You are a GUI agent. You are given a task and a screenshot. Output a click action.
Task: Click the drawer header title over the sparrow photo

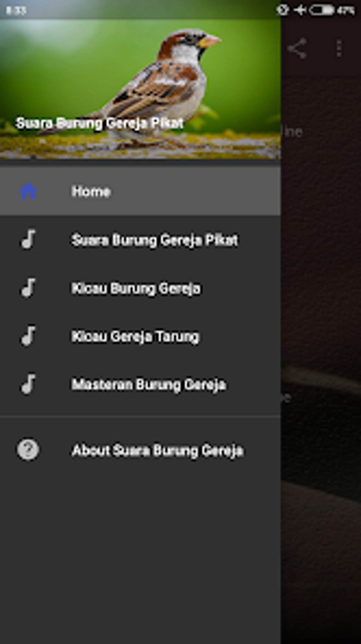(x=99, y=123)
